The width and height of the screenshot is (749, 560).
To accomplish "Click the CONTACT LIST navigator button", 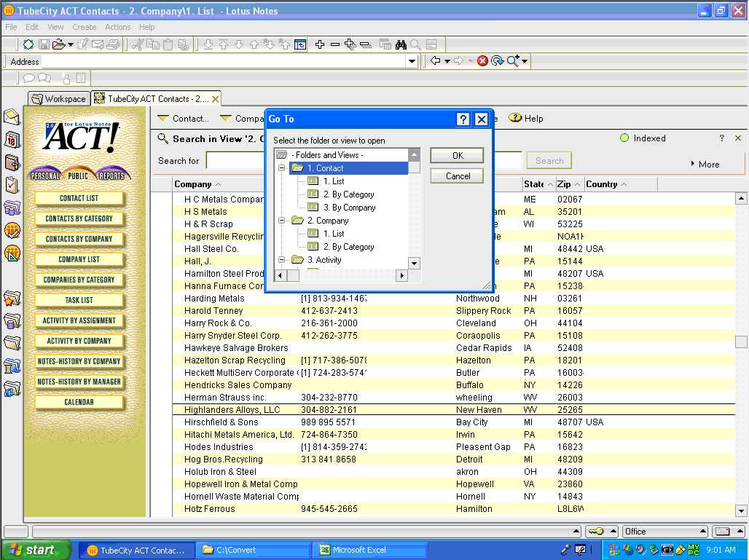I will pos(79,198).
